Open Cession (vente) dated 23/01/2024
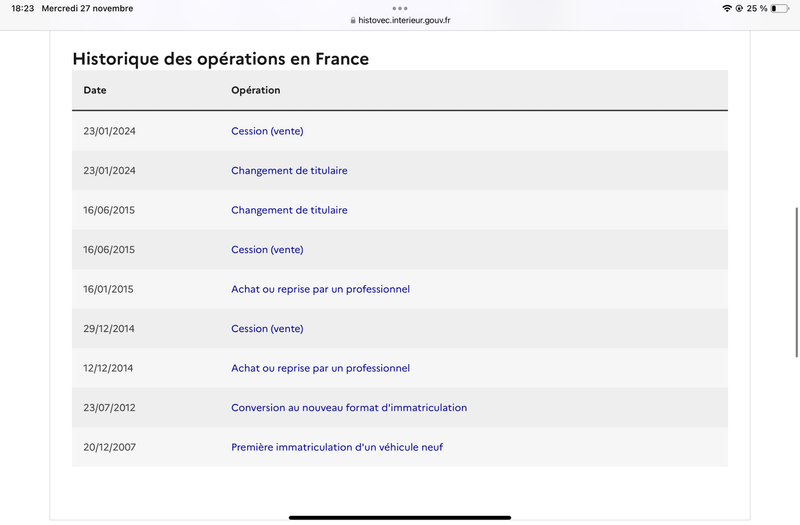800x525 pixels. point(267,131)
